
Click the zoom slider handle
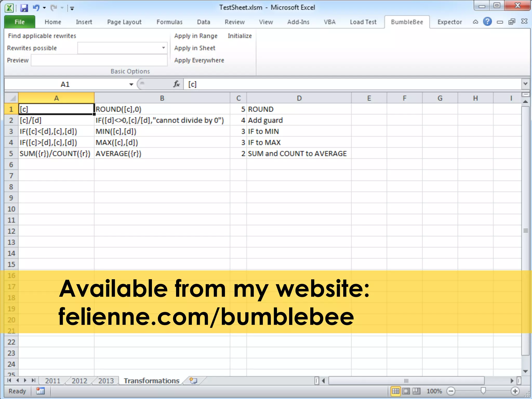pos(483,391)
